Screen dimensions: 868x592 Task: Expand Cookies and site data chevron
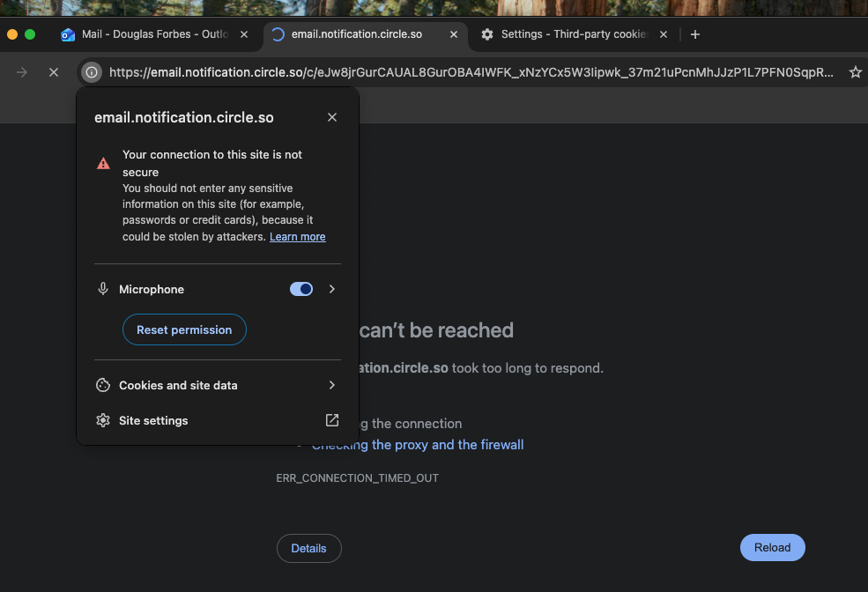(331, 385)
